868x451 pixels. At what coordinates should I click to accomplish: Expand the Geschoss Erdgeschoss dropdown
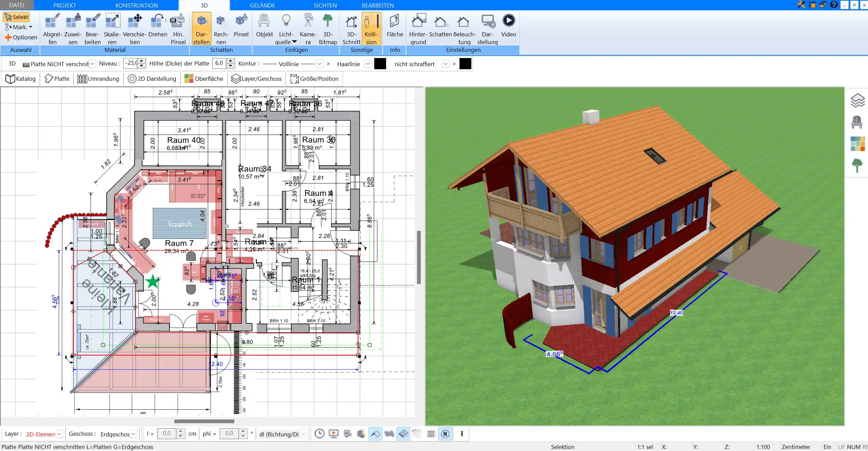[x=133, y=434]
